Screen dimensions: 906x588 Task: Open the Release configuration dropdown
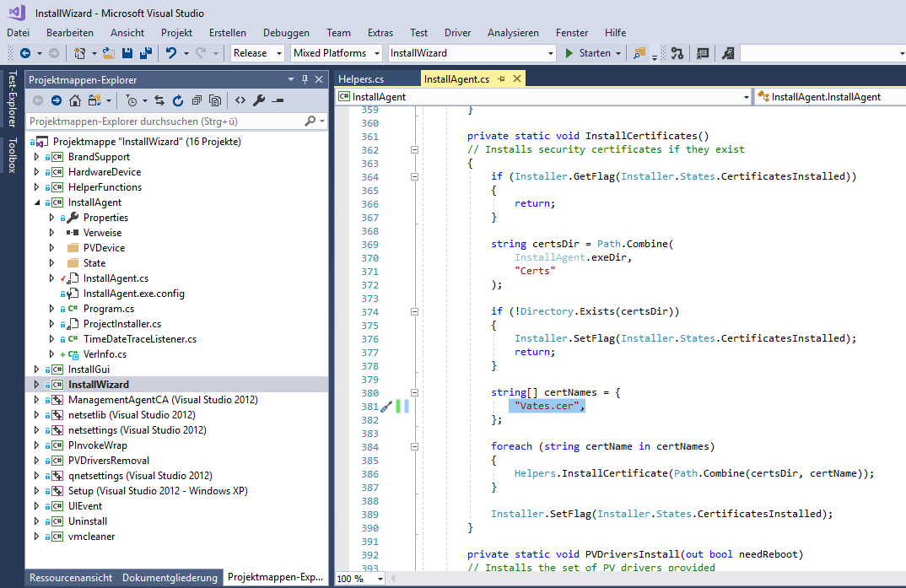coord(279,53)
